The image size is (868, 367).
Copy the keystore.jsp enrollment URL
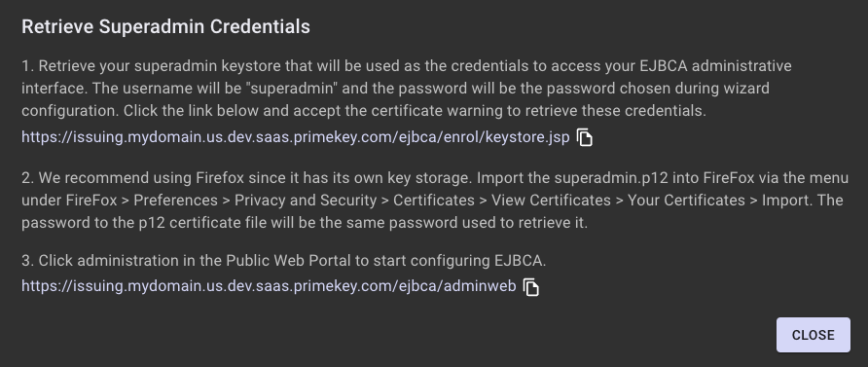point(585,137)
